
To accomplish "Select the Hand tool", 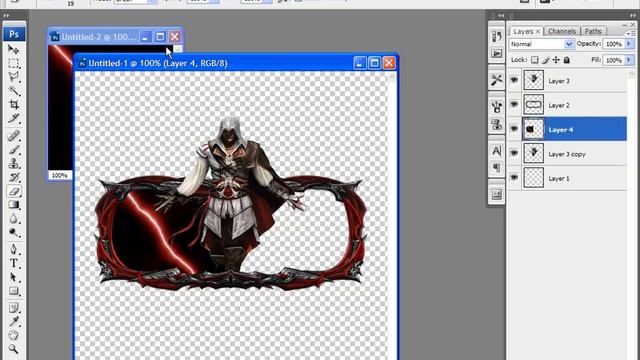I will click(13, 335).
